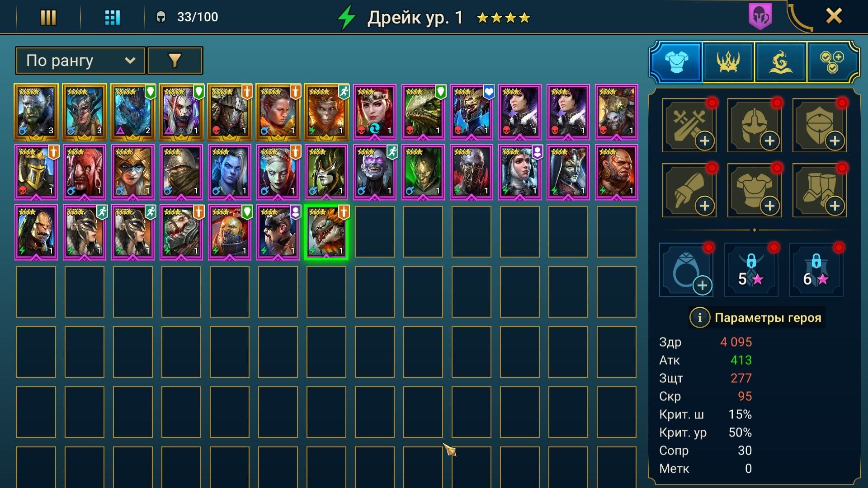This screenshot has height=488, width=868.
Task: Click the locked 6-star banner slot
Action: click(x=816, y=270)
